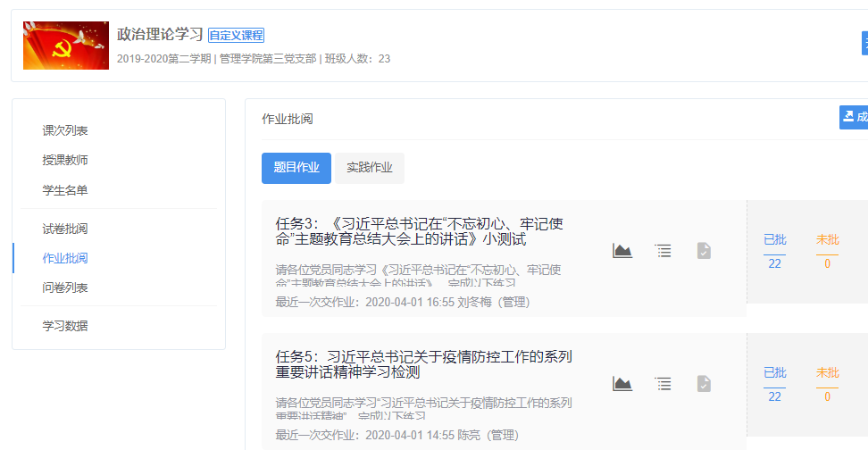Click the blue export button beside 作业批阅
868x450 pixels.
[x=853, y=117]
